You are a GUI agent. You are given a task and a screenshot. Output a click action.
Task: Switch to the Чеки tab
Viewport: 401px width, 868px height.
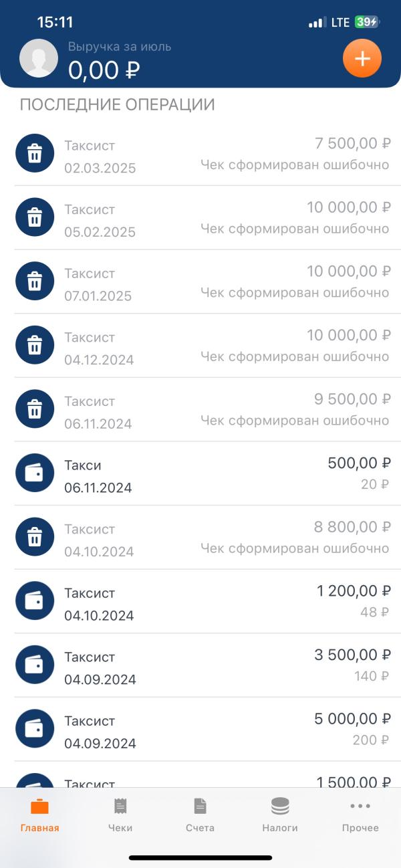click(120, 815)
